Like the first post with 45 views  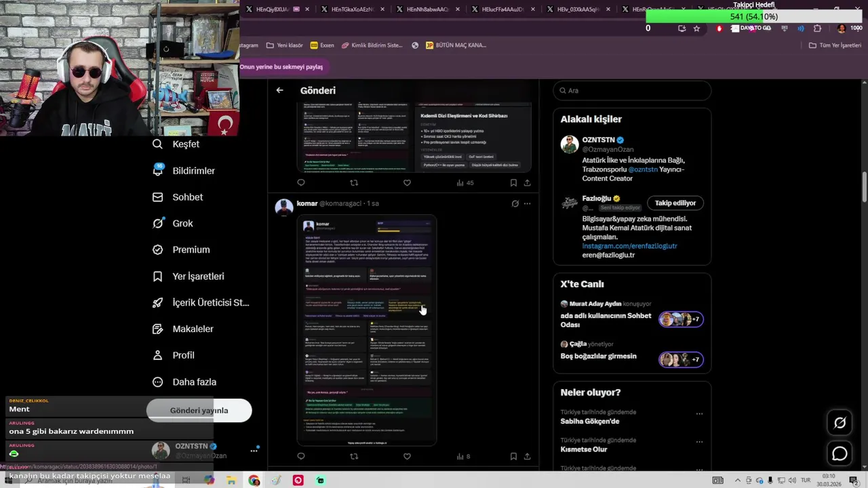[407, 183]
